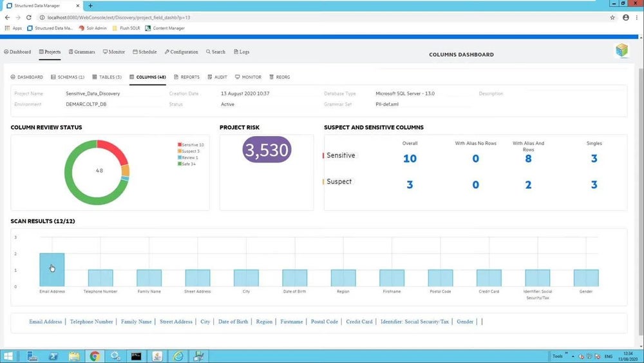
Task: Click the Email Address link below chart
Action: (45, 321)
